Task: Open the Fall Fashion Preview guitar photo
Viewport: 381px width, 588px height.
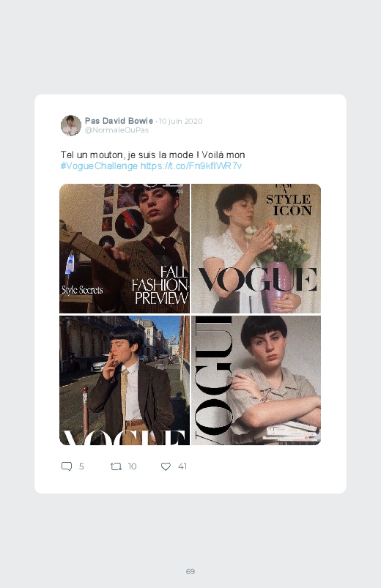Action: tap(125, 249)
